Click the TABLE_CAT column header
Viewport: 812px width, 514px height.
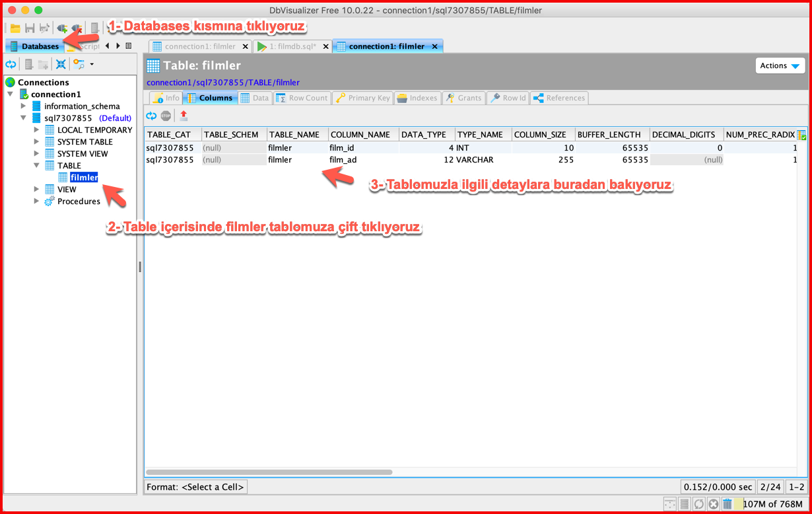[x=173, y=134]
